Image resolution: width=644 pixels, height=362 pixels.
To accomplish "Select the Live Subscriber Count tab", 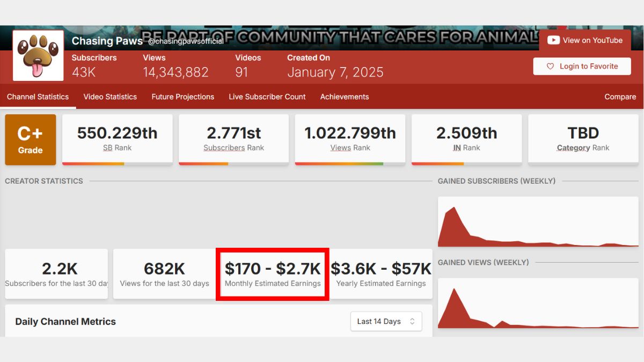I will [267, 97].
